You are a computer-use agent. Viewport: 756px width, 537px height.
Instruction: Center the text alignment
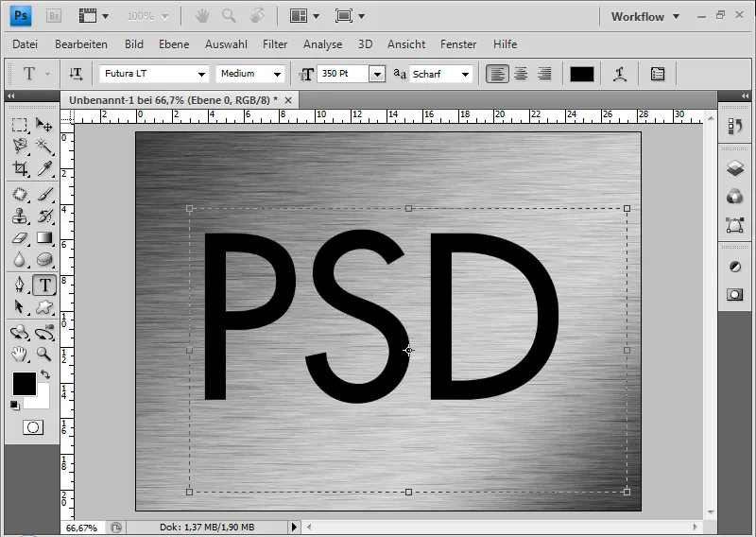[x=521, y=74]
